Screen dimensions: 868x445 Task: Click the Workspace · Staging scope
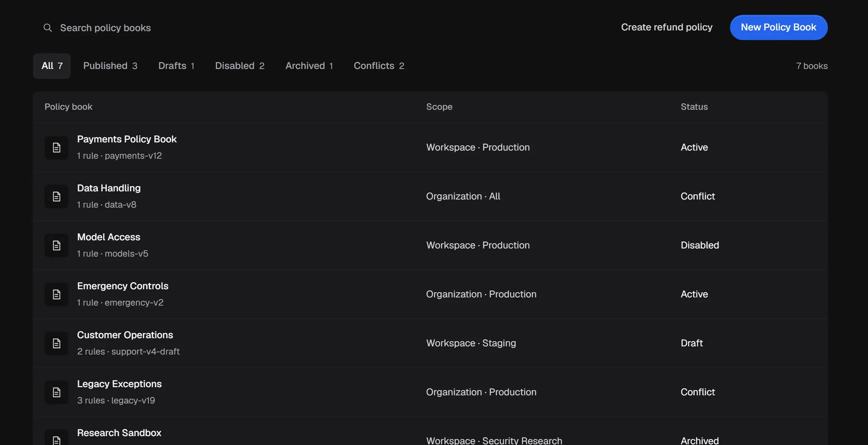point(471,343)
